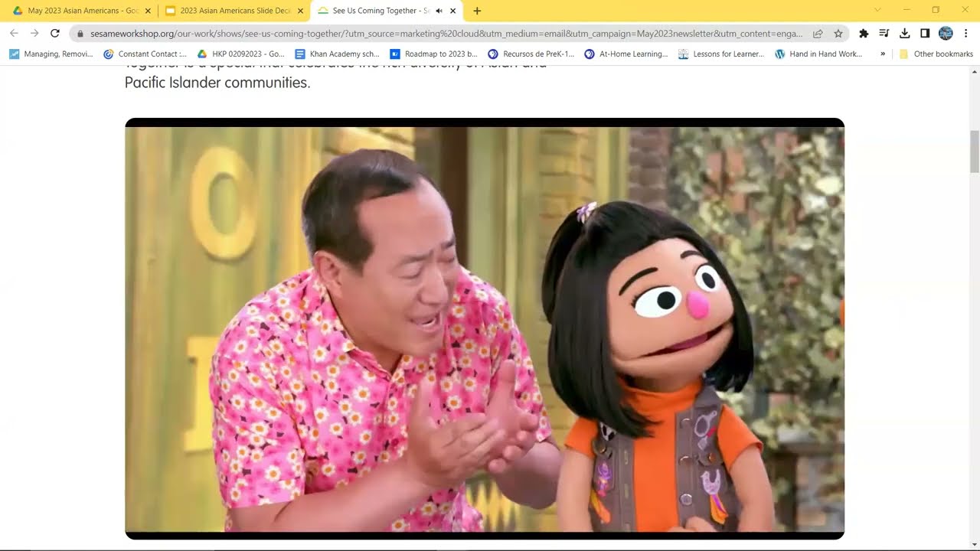Screen dimensions: 980x551
Task: Open the HKP 02092023 bookmark
Action: [x=241, y=54]
